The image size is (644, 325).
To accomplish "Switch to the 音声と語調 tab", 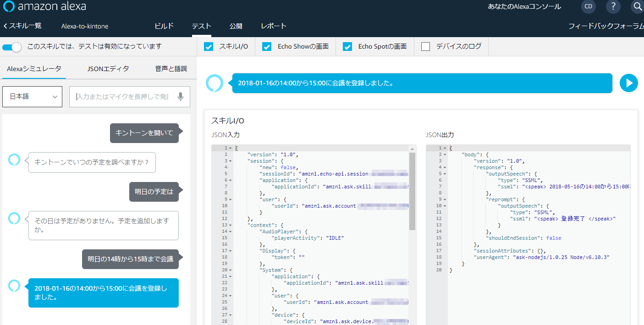I will [x=171, y=69].
